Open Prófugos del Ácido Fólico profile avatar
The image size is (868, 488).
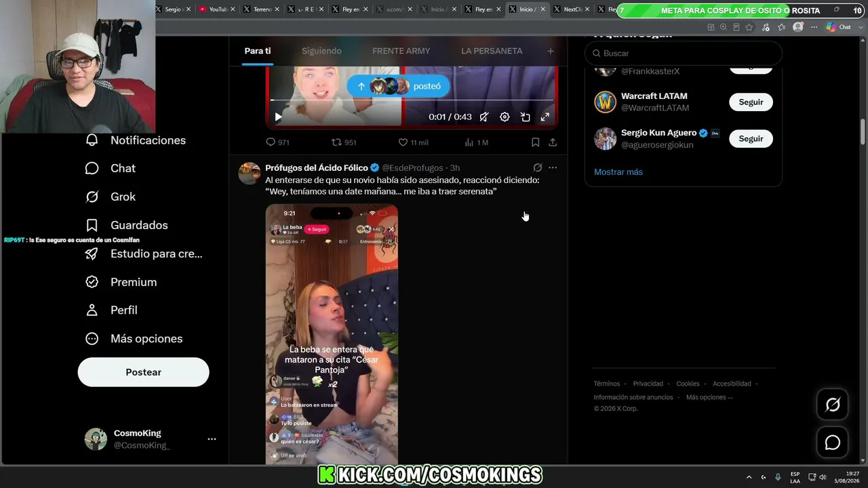[x=250, y=174]
